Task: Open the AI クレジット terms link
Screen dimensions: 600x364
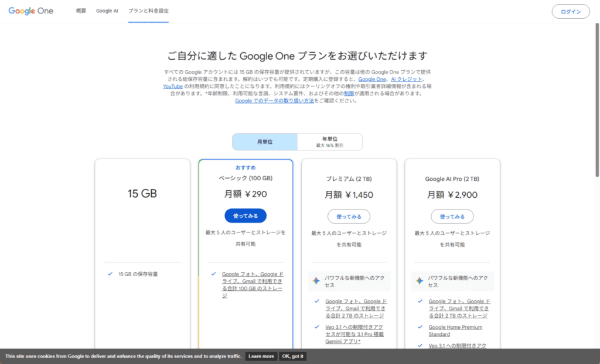Action: [406, 79]
